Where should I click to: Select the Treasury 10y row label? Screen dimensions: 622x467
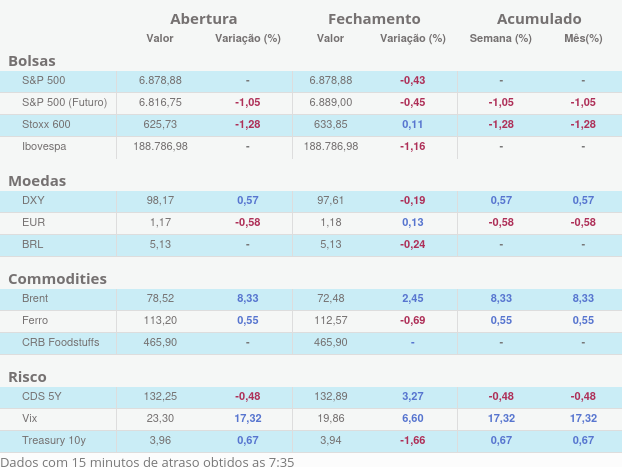[52, 439]
